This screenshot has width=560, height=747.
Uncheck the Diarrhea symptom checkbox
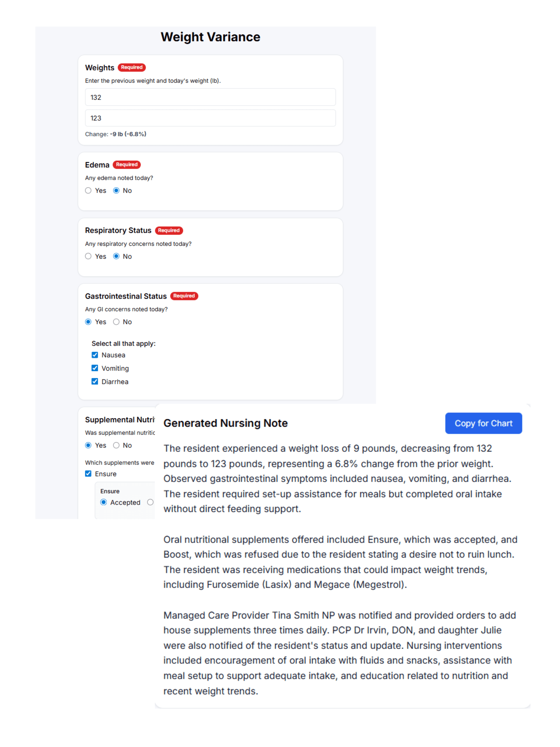95,382
